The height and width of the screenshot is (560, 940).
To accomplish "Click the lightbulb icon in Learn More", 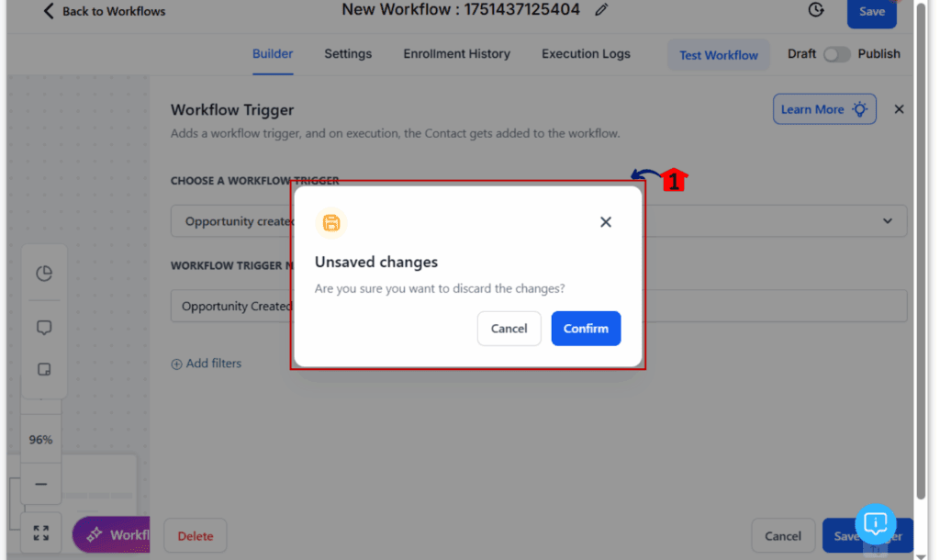I will (x=859, y=109).
